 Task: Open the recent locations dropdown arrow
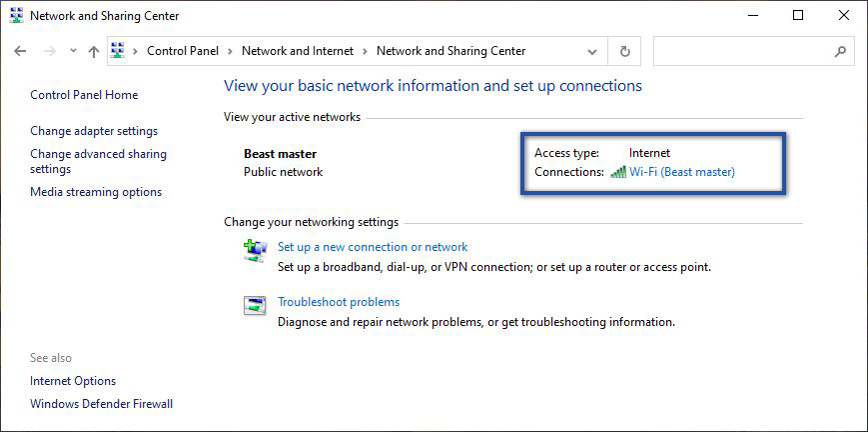[x=72, y=51]
